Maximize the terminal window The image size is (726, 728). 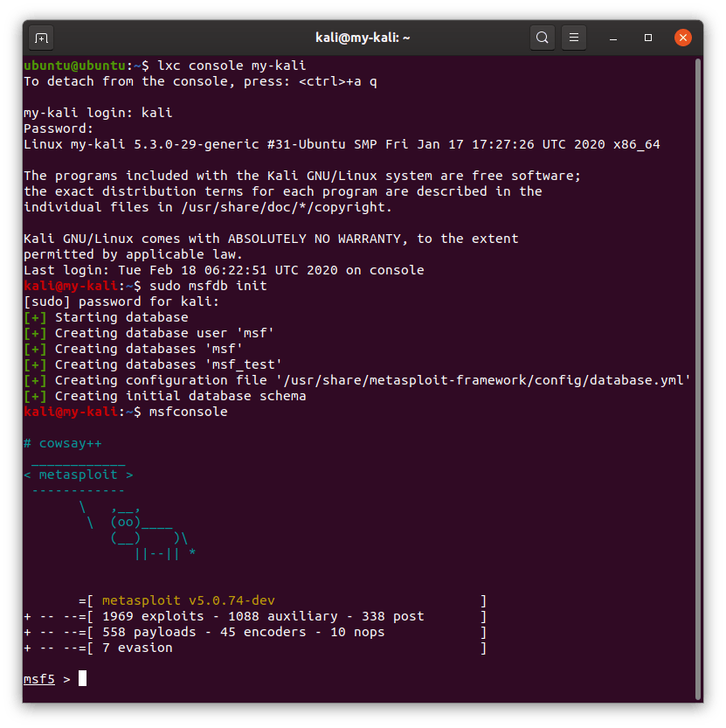648,38
